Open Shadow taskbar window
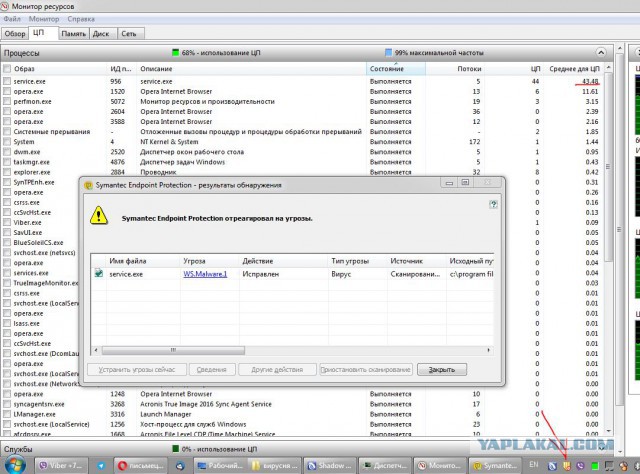The height and width of the screenshot is (474, 640). pos(330,465)
